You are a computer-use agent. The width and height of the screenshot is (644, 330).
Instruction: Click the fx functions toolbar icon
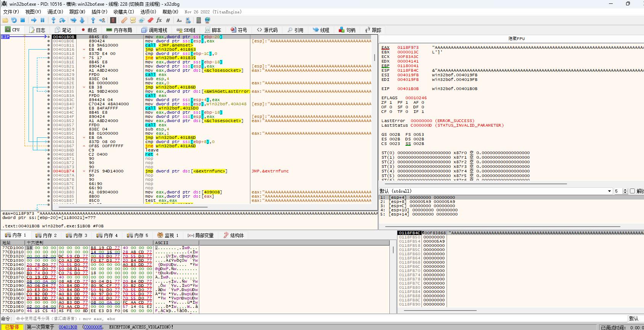pyautogui.click(x=159, y=20)
